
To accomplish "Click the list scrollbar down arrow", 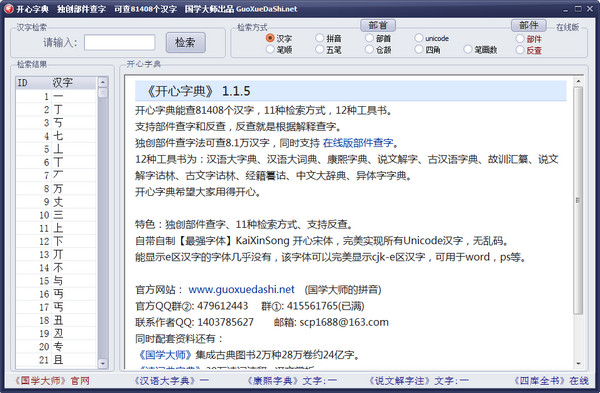I will [103, 363].
